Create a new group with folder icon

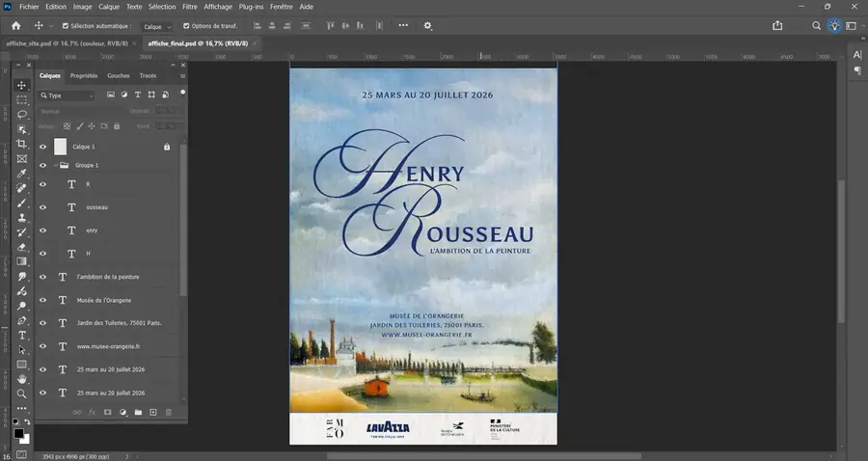tap(138, 413)
